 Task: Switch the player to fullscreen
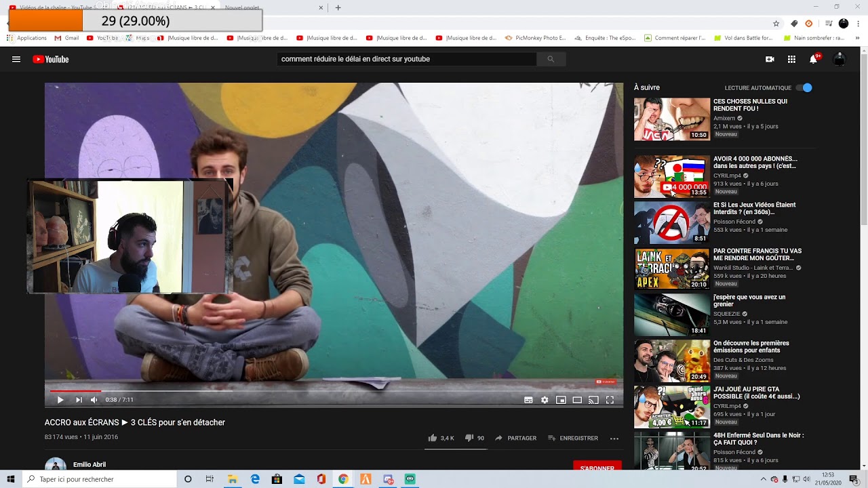pos(610,400)
